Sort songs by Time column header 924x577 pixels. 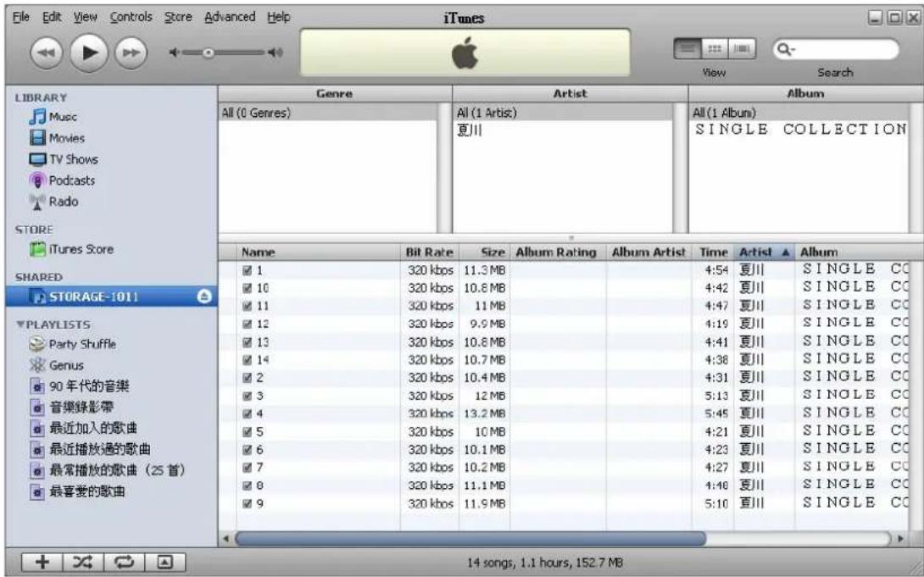click(x=713, y=252)
